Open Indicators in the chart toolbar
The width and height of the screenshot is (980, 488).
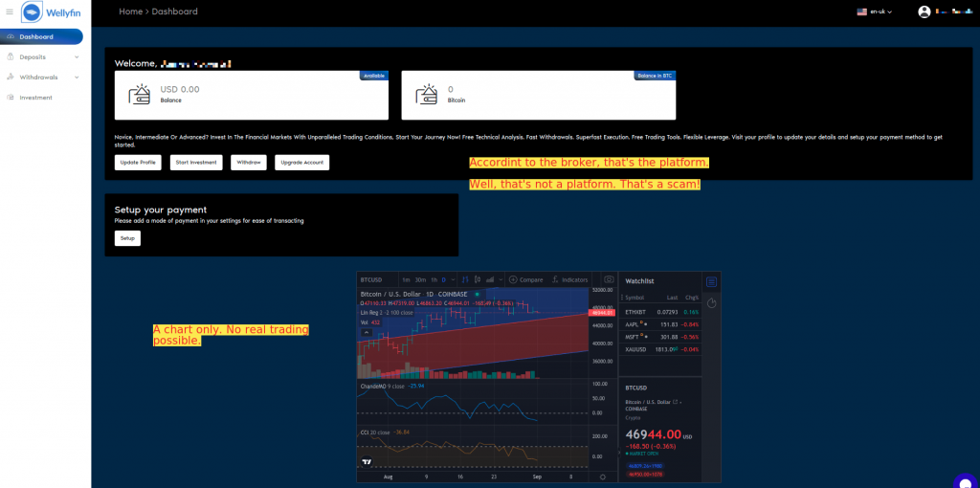pos(570,280)
